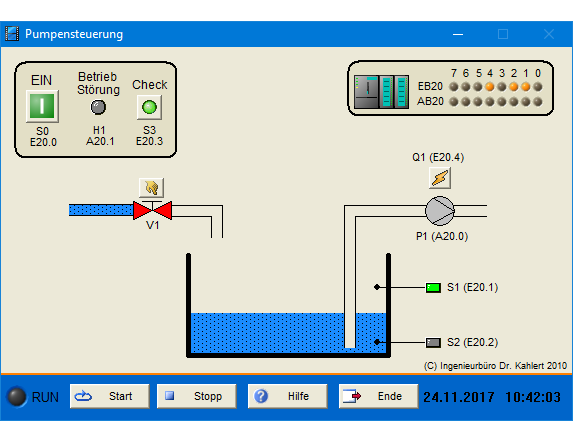
Task: Open Hilfe help
Action: coord(288,396)
